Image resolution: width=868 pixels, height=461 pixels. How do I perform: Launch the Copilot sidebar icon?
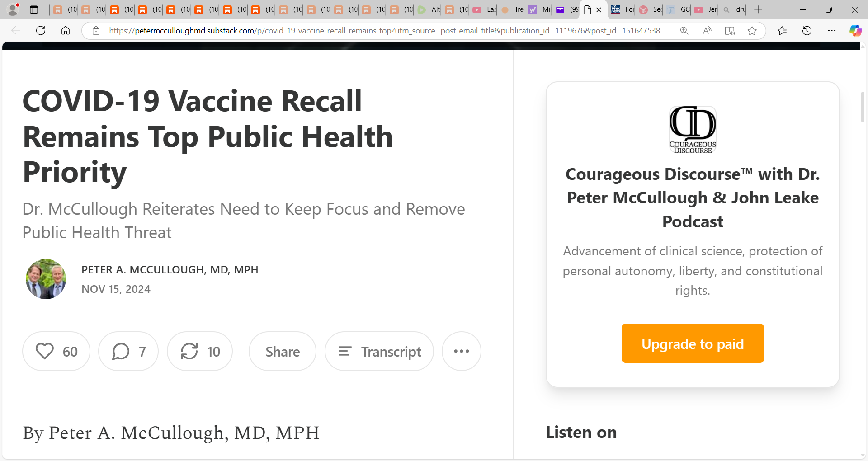[x=855, y=31]
